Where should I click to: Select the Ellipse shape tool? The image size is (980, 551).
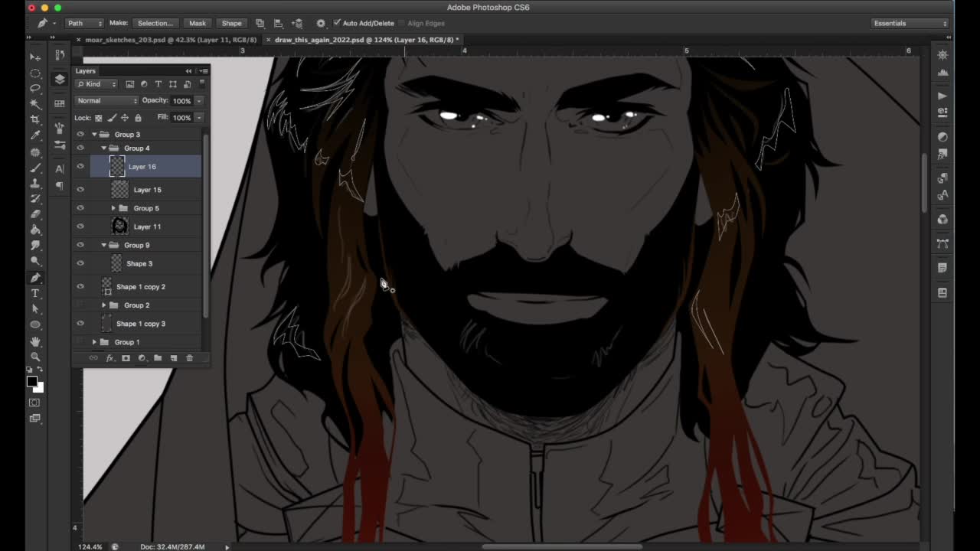coord(35,325)
